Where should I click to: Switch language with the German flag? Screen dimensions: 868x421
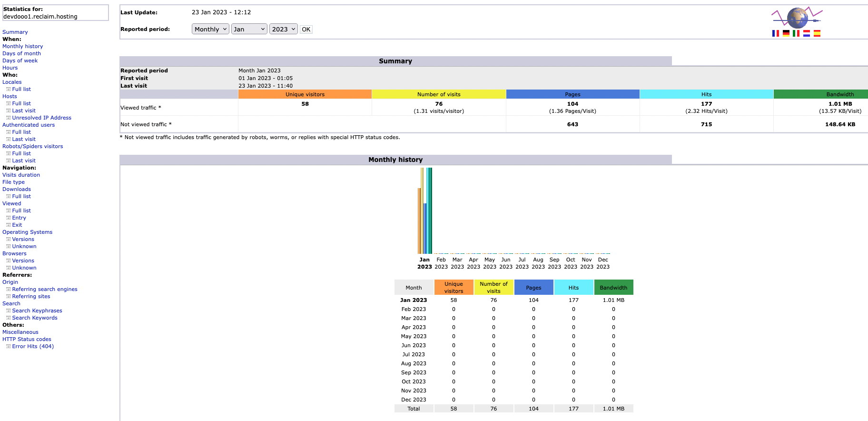786,33
